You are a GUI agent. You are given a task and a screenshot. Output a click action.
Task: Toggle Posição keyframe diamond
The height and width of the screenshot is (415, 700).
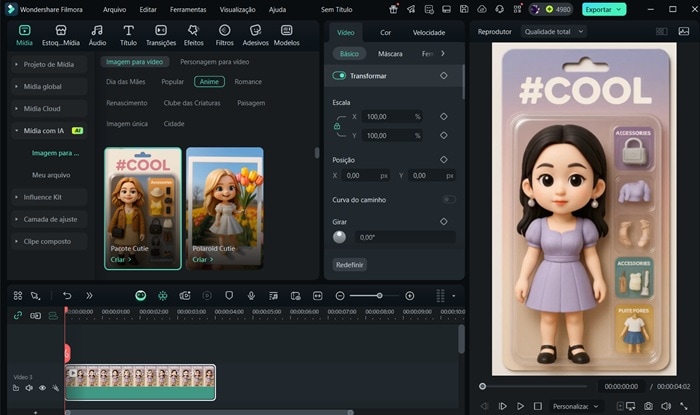pyautogui.click(x=443, y=159)
